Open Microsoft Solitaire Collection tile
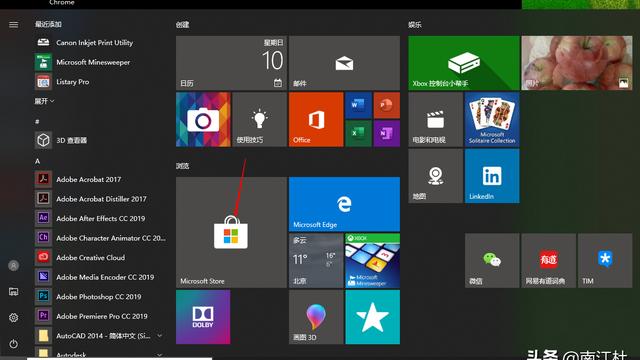This screenshot has width=640, height=360. click(492, 120)
